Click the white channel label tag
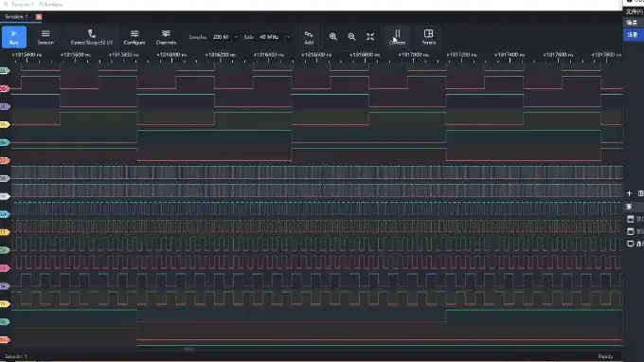The image size is (644, 362). (5, 196)
